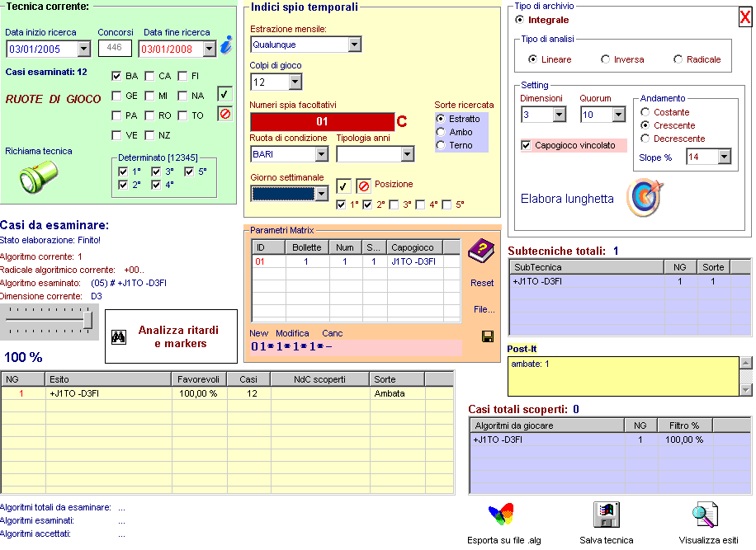Open the Estrazione mensile dropdown
The width and height of the screenshot is (756, 550).
[354, 45]
